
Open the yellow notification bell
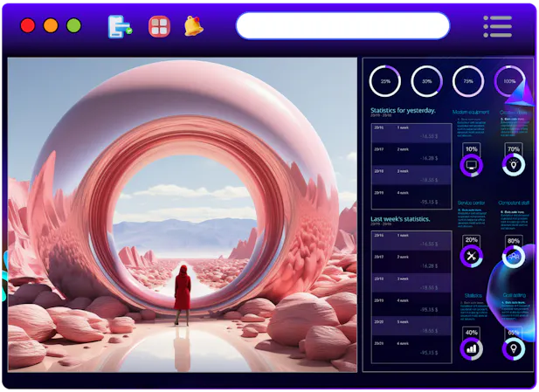coord(194,26)
